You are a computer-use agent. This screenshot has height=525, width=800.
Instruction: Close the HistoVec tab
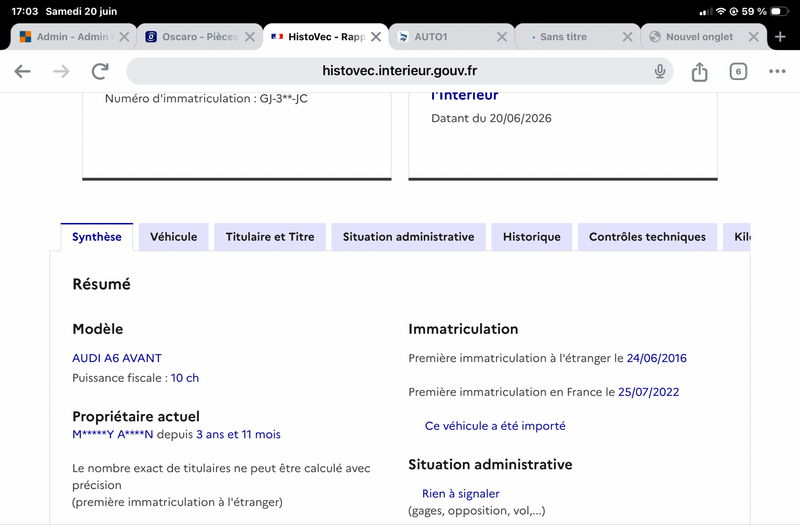[376, 37]
